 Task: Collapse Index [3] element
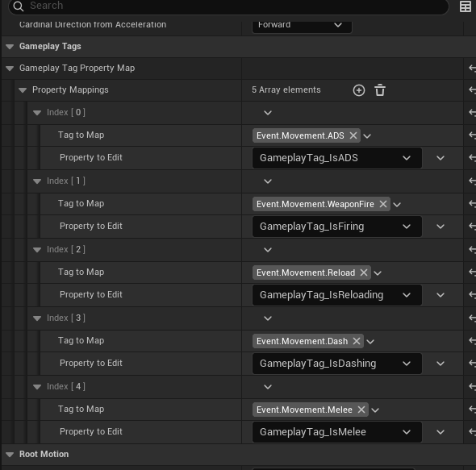click(37, 318)
